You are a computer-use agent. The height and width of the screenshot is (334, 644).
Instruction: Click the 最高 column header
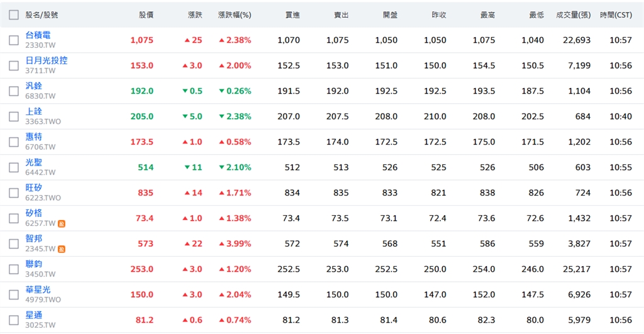(x=487, y=14)
